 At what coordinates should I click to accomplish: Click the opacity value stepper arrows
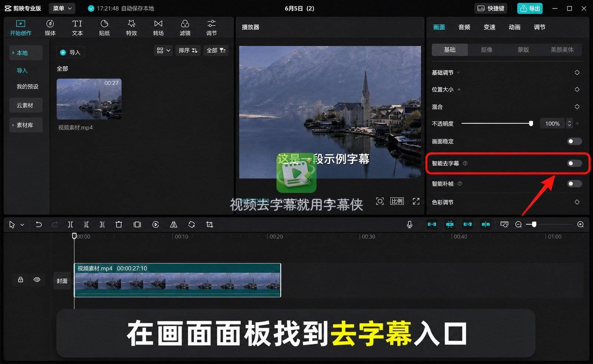pyautogui.click(x=569, y=123)
